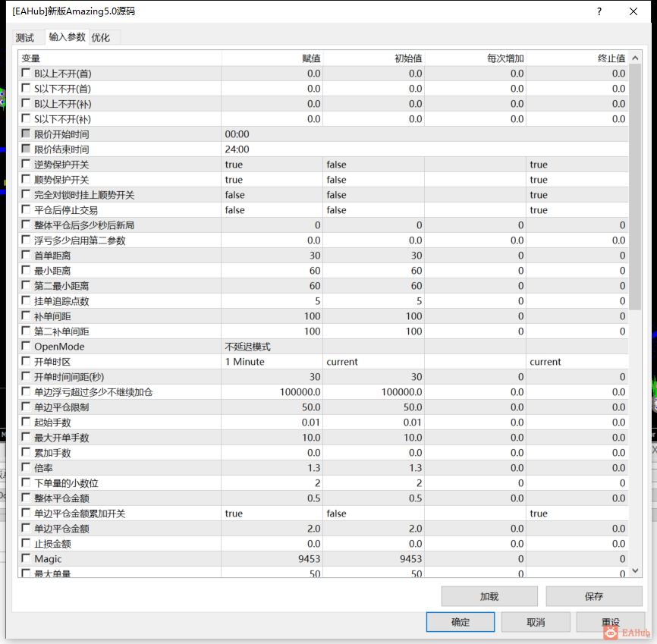
Task: Enable optimization for 首单距离
Action: click(x=26, y=255)
